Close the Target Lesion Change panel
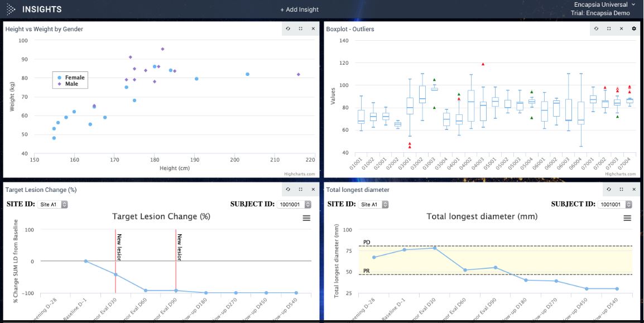The image size is (644, 323). point(313,189)
